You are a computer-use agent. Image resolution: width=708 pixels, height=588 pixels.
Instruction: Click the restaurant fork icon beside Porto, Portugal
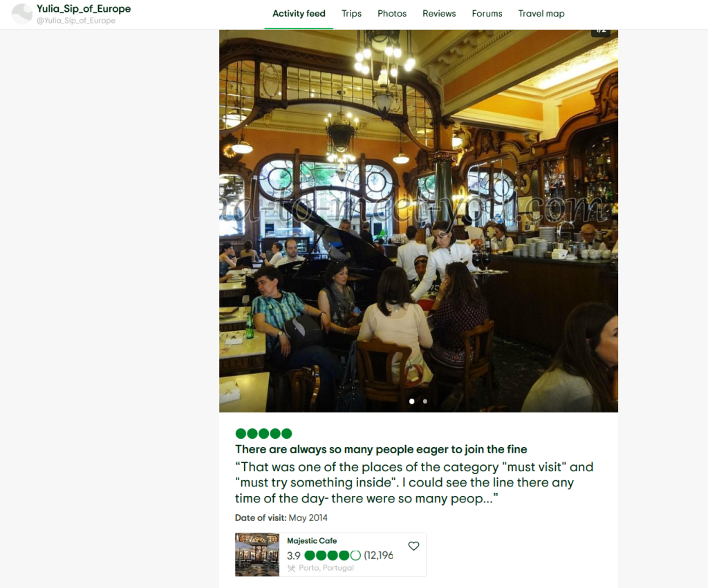click(291, 568)
